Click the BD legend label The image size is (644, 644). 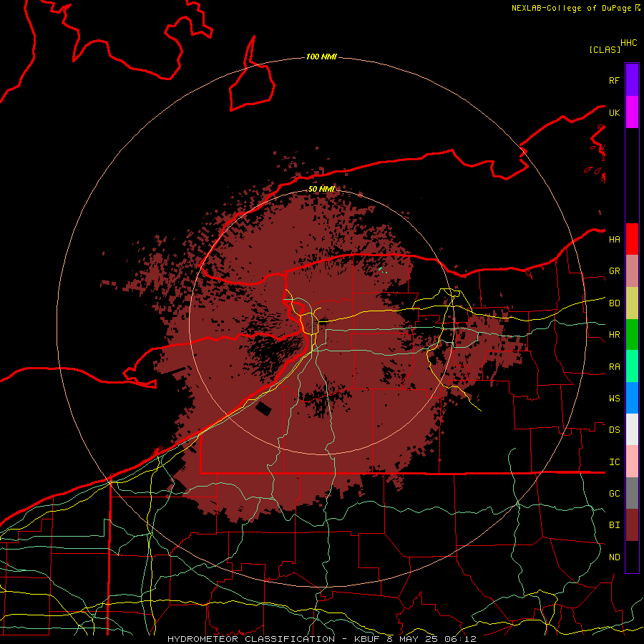tap(614, 303)
